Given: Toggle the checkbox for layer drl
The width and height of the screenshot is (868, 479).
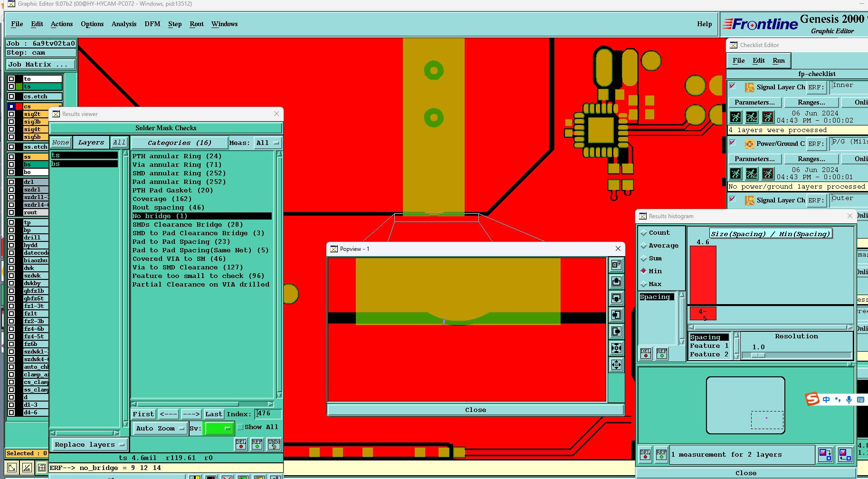Looking at the screenshot, I should 11,182.
